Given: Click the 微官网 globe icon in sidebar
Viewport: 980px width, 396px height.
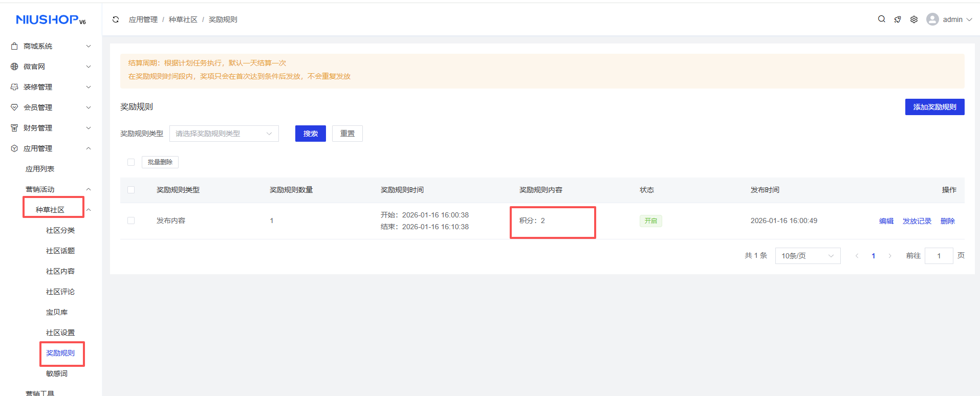Looking at the screenshot, I should click(x=14, y=67).
